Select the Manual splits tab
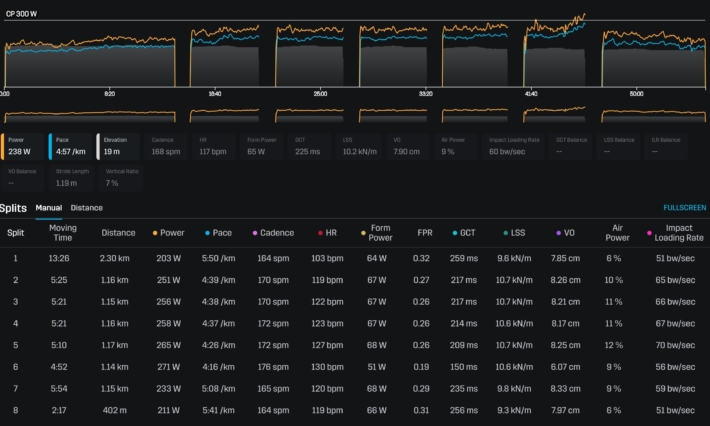The height and width of the screenshot is (426, 710). pyautogui.click(x=49, y=208)
